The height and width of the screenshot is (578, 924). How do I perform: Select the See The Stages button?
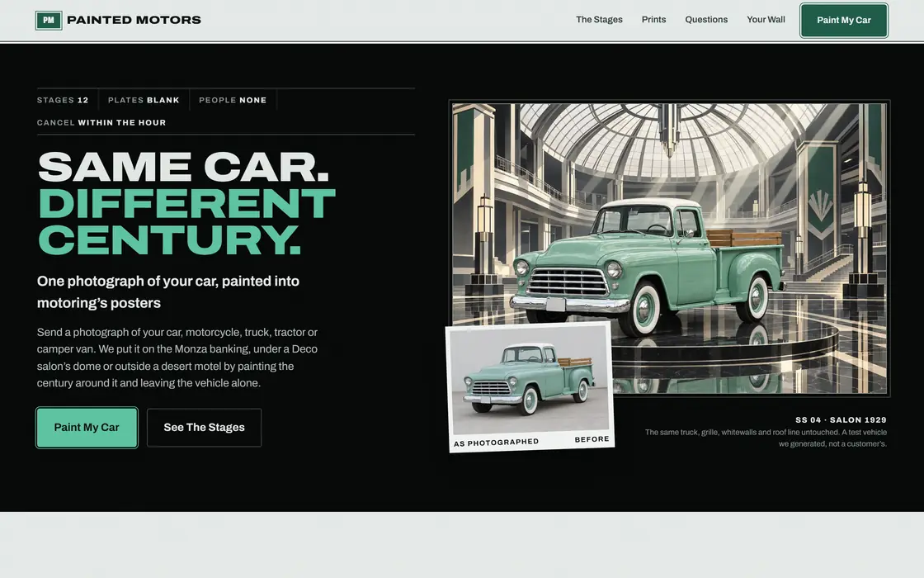[204, 427]
